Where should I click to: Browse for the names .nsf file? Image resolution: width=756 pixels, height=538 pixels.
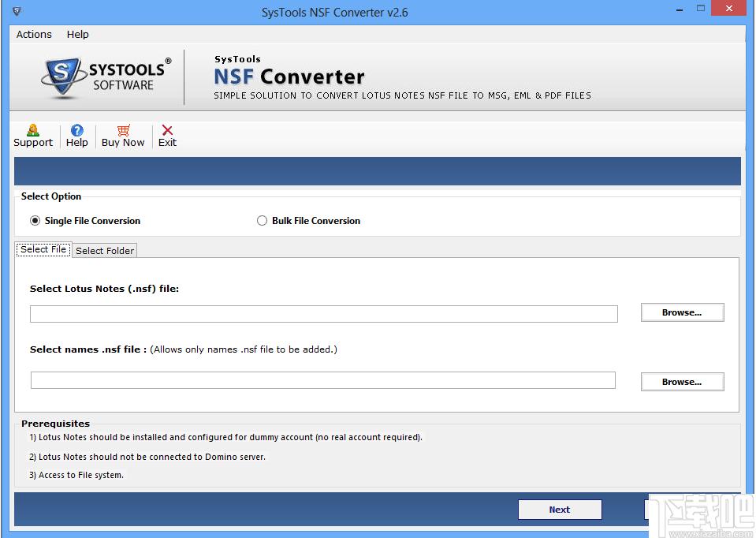pos(682,382)
